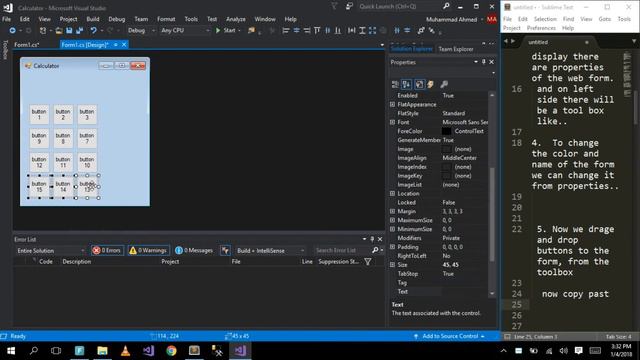Screen dimensions: 640x360
Task: Show the Properties page icon in Properties
Action: 419,84
